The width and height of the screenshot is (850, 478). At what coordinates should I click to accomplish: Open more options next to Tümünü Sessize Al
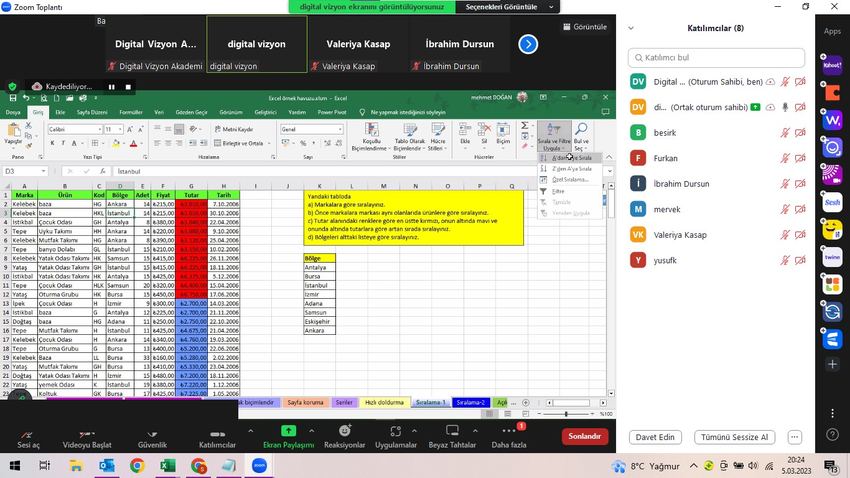[x=794, y=437]
